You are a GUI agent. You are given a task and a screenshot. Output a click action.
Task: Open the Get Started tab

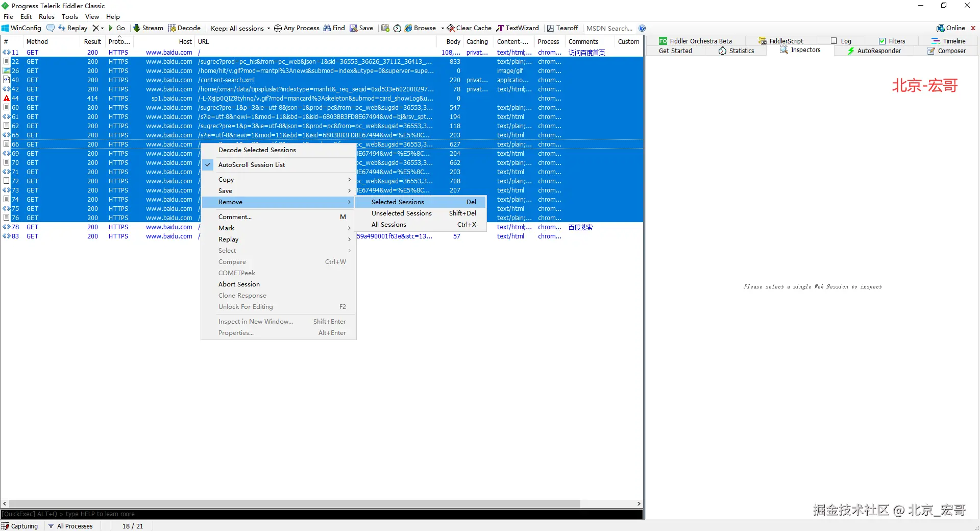pyautogui.click(x=675, y=51)
